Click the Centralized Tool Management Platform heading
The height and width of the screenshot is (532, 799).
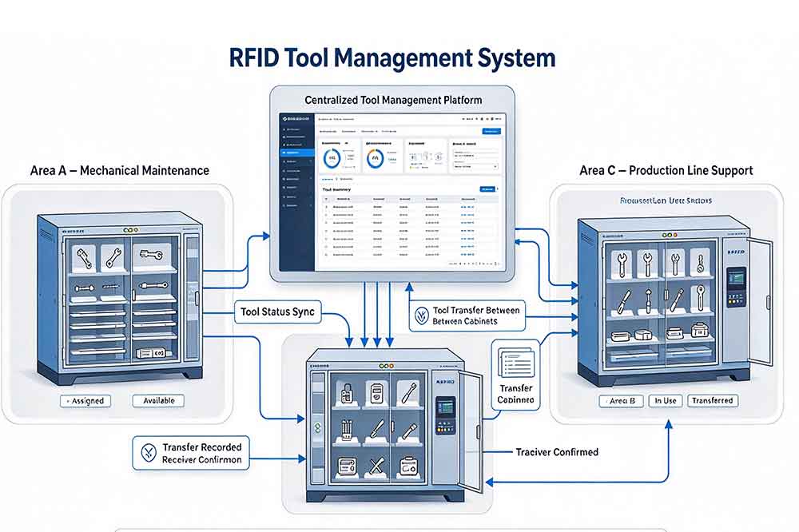393,100
